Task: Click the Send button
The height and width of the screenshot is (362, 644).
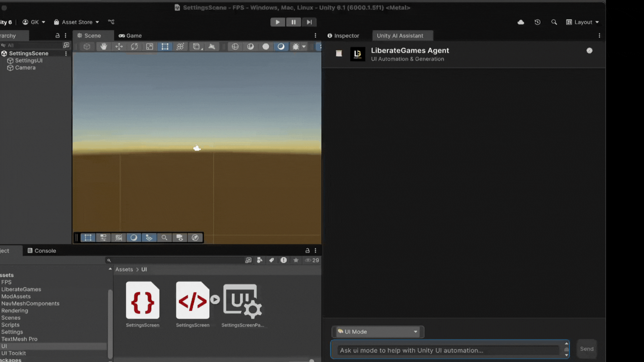Action: (586, 349)
